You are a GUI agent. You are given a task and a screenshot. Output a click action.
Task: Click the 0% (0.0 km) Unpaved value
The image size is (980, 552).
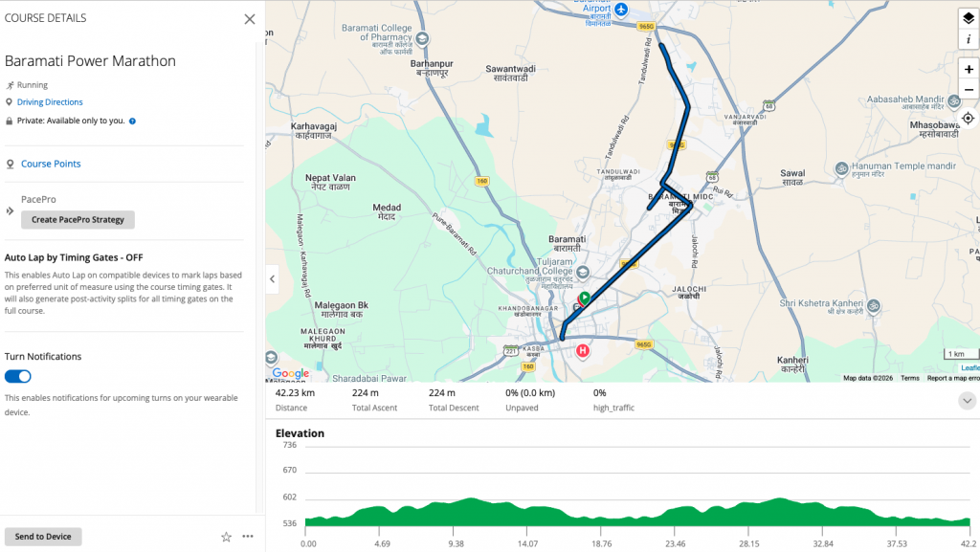coord(530,393)
